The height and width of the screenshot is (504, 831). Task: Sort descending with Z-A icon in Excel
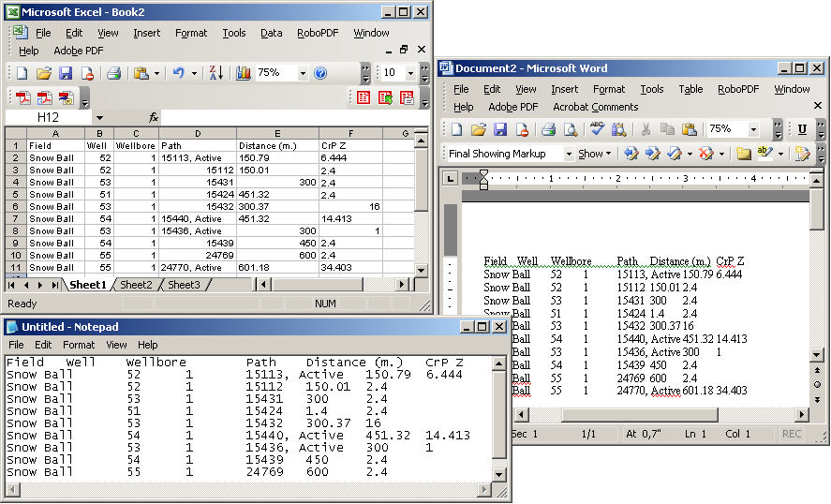coord(215,73)
